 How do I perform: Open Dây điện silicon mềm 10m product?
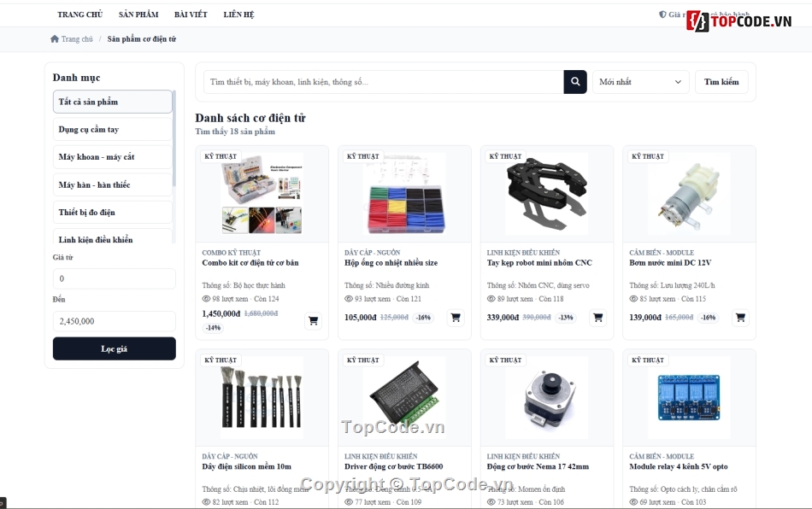pos(246,466)
